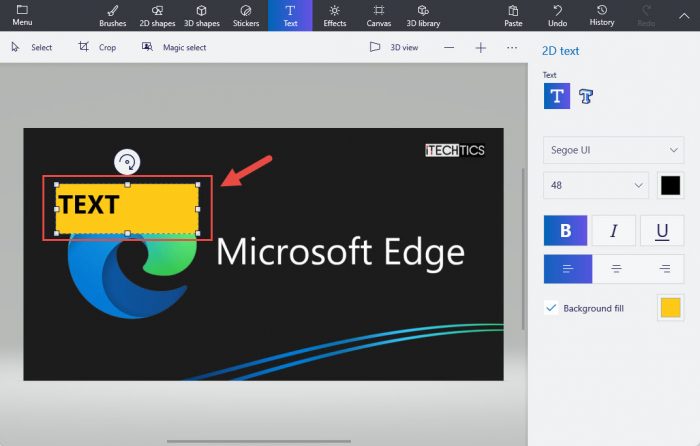The image size is (700, 446).
Task: Open the yellow background fill swatch
Action: coord(670,308)
